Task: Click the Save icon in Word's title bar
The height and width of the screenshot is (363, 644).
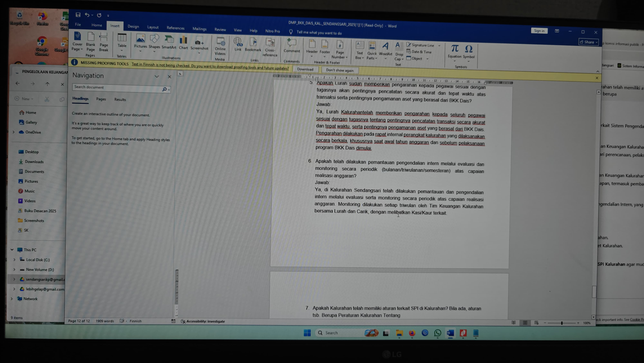Action: pos(78,15)
